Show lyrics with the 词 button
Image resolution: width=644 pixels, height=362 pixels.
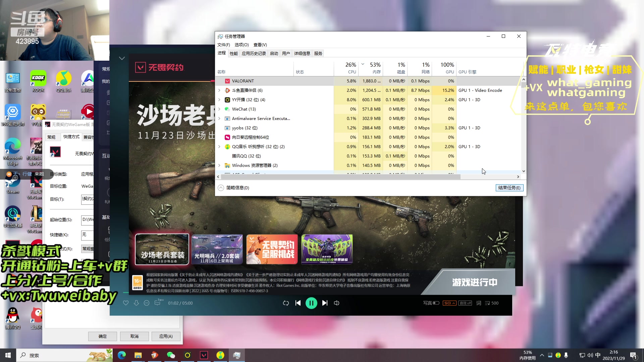[x=479, y=303]
